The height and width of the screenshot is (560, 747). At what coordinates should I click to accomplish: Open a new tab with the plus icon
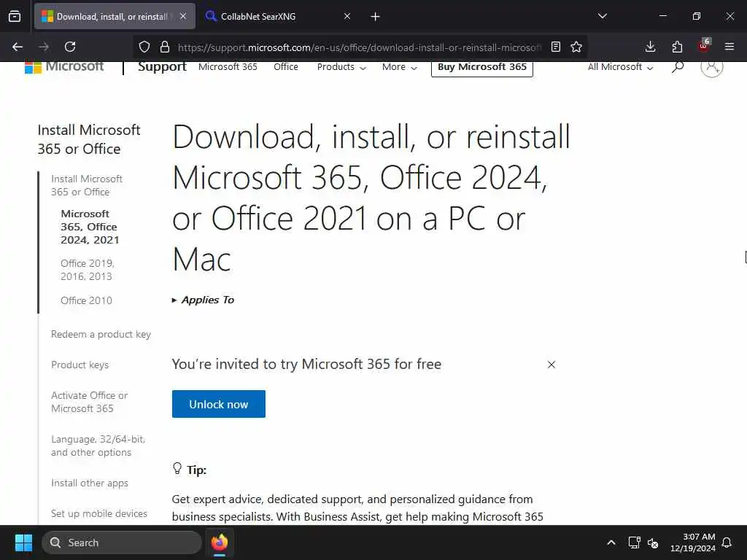(x=376, y=17)
